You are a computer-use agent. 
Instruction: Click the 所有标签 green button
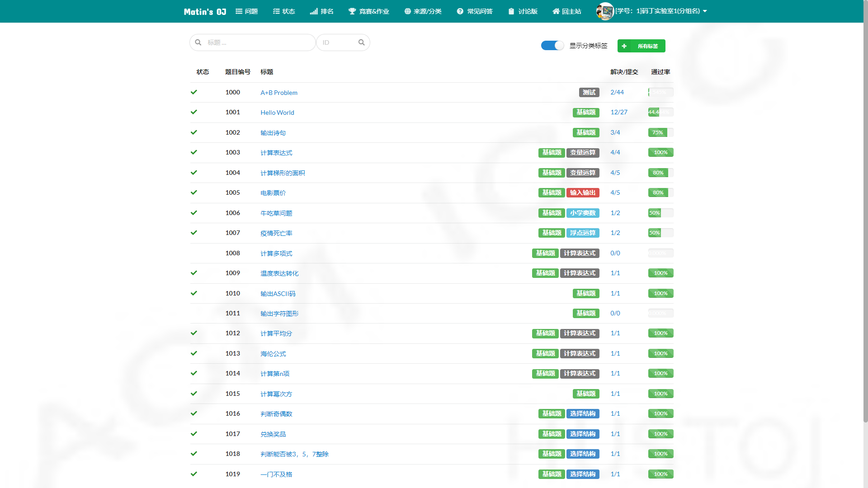point(641,46)
